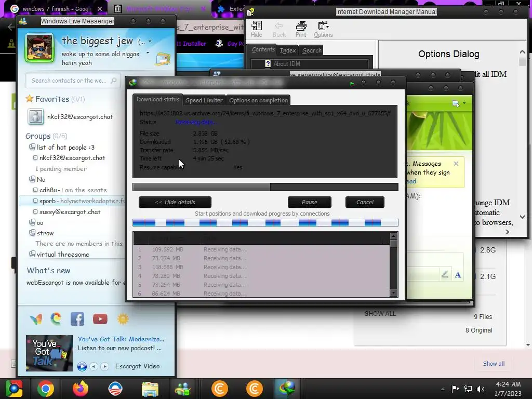Go to previous Escargot Video item

click(x=94, y=366)
